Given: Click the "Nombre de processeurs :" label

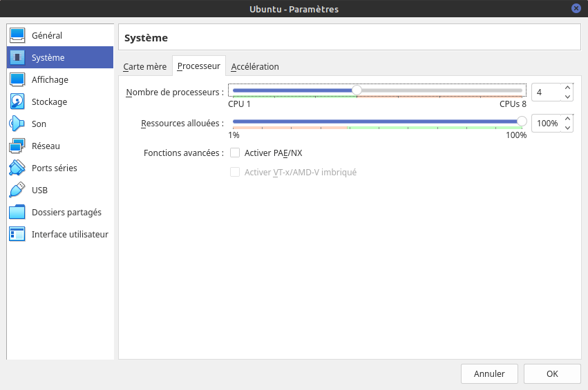Looking at the screenshot, I should [x=175, y=92].
